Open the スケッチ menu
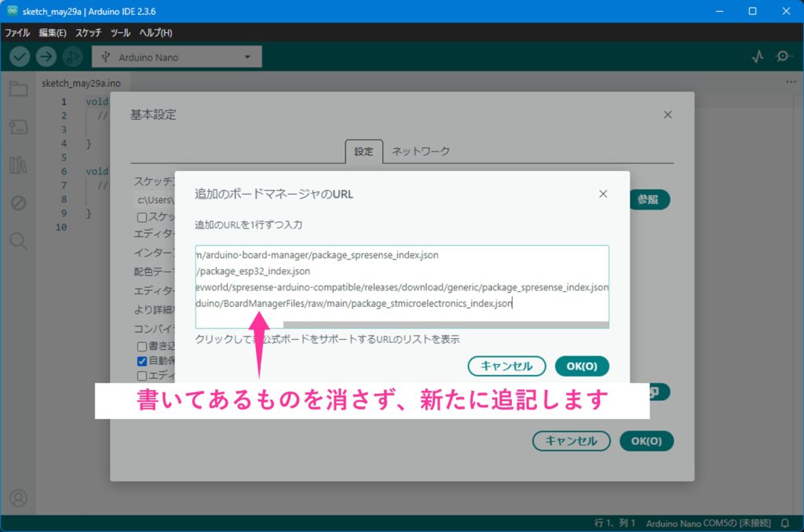804x532 pixels. [88, 33]
